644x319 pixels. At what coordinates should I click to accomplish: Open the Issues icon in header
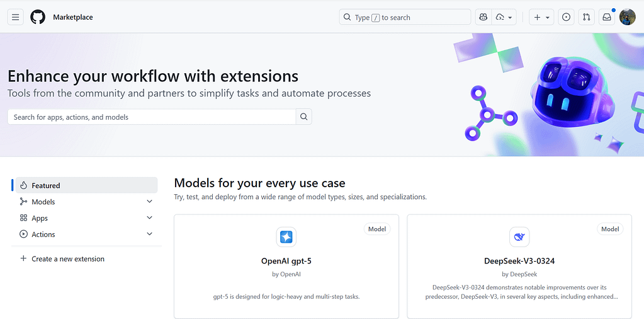(x=566, y=17)
